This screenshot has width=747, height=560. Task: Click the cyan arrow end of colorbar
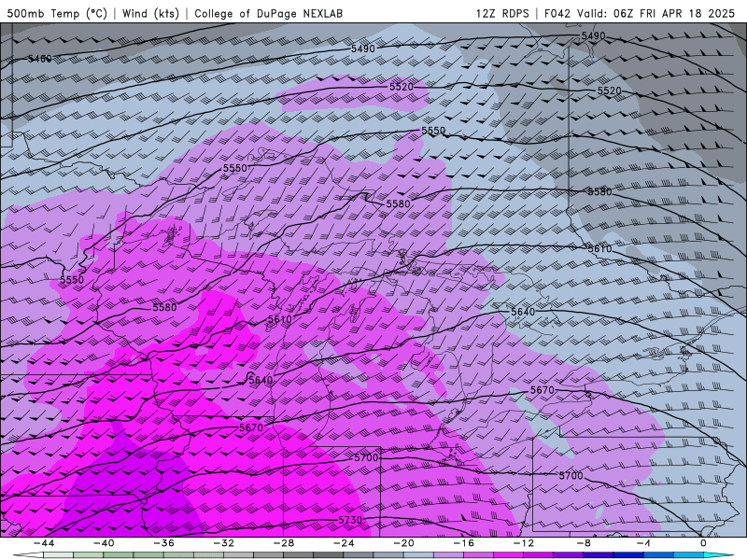pos(718,555)
